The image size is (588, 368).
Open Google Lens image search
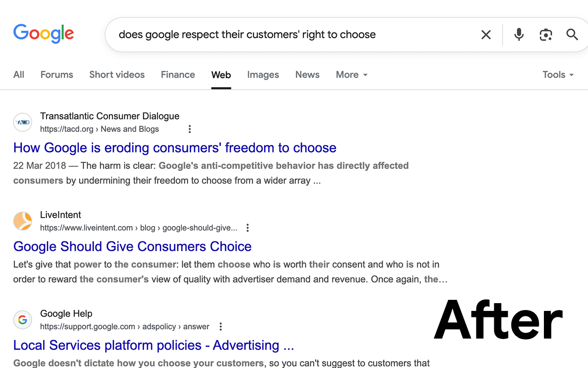(546, 34)
